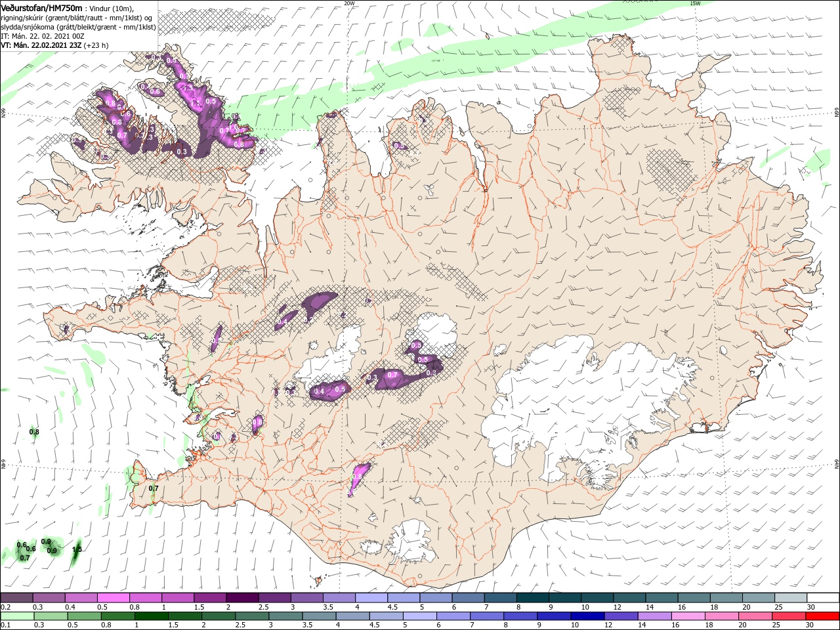
Task: Click the 'VT: Mán. 22.02.2021 23Z' valid time line
Action: point(40,45)
